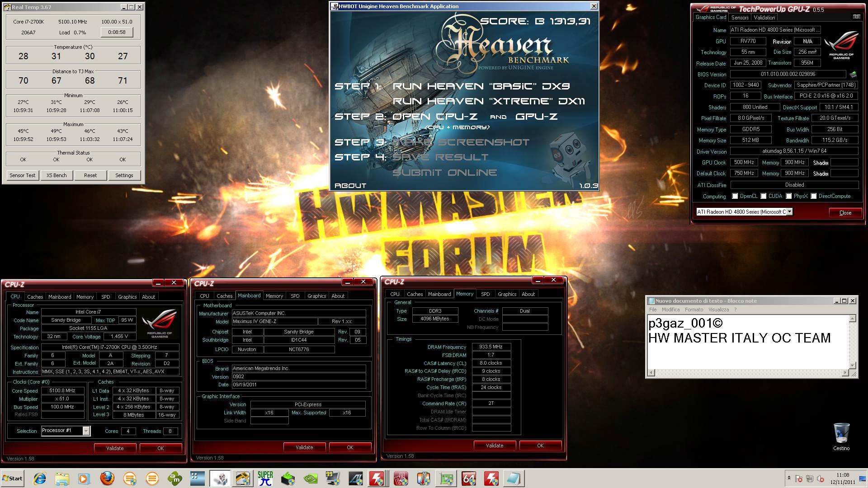The width and height of the screenshot is (868, 488).
Task: Click the Notepad horizontal scrollbar right arrow
Action: (x=845, y=373)
